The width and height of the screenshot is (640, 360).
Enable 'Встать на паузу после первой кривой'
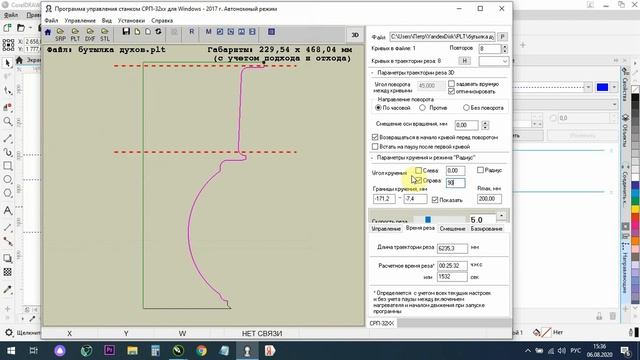375,146
